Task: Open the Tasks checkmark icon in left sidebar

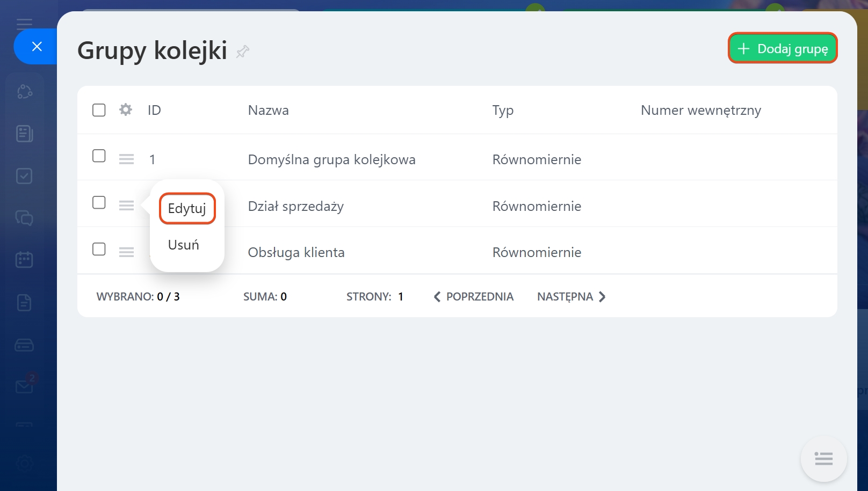Action: pyautogui.click(x=24, y=176)
